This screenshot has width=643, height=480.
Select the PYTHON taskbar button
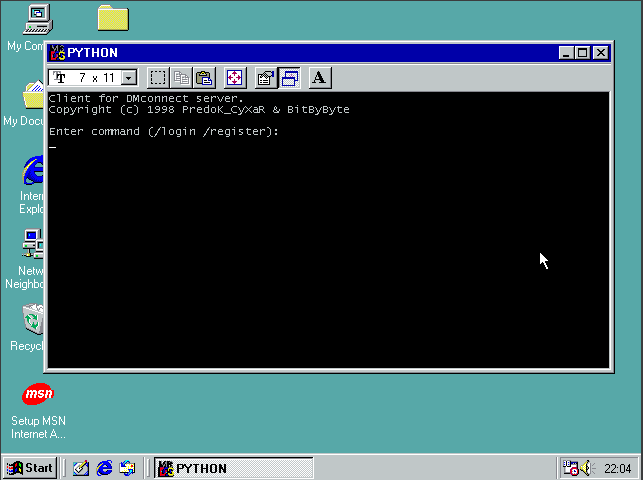(233, 468)
